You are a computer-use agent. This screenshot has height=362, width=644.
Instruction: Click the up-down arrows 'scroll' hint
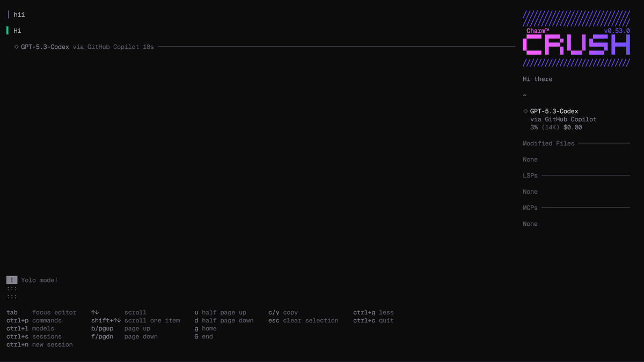[x=119, y=312]
